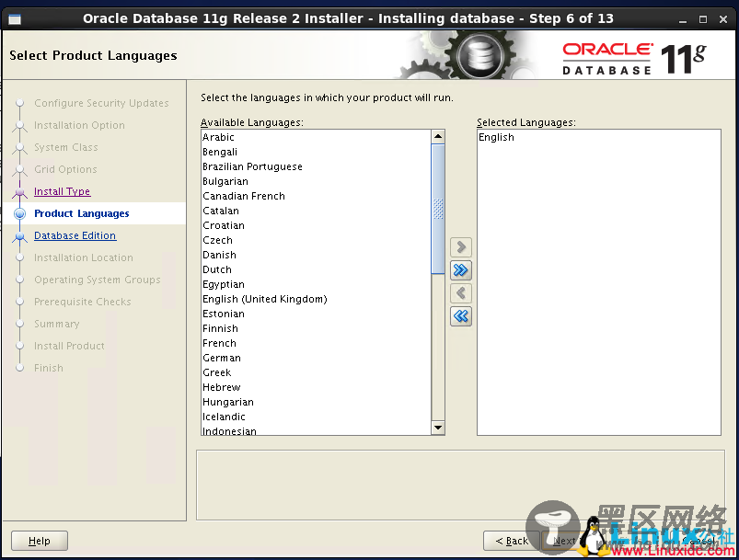739x560 pixels.
Task: Select Indonesian language entry
Action: tap(316, 430)
